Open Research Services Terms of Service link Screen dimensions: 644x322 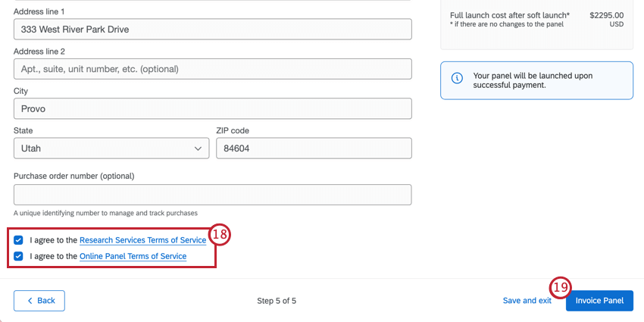point(143,240)
